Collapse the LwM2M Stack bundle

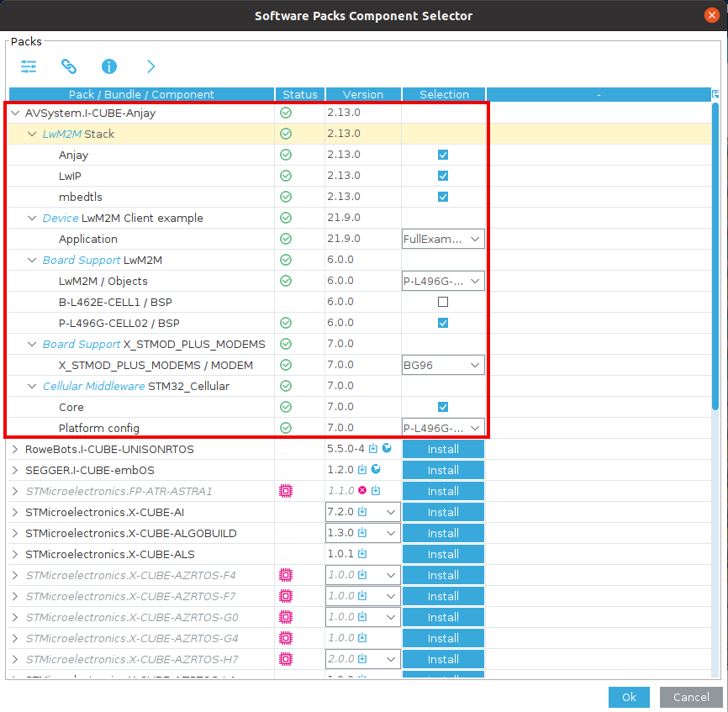pyautogui.click(x=32, y=134)
